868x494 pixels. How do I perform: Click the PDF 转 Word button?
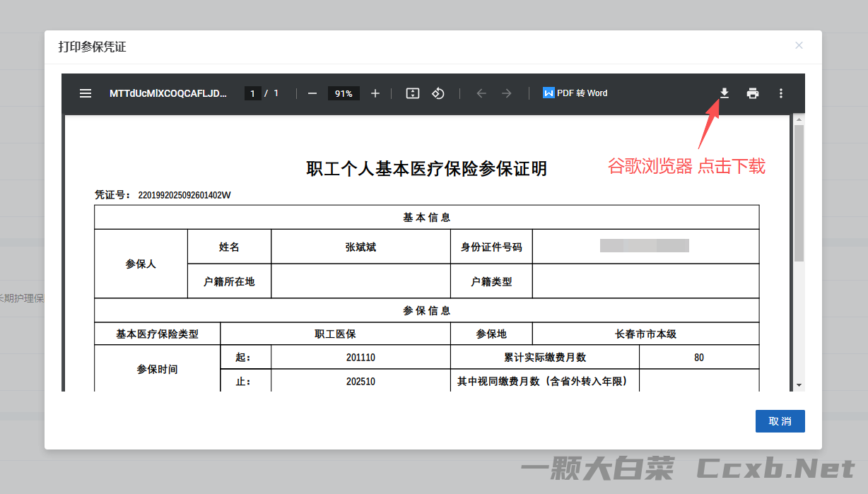[575, 93]
